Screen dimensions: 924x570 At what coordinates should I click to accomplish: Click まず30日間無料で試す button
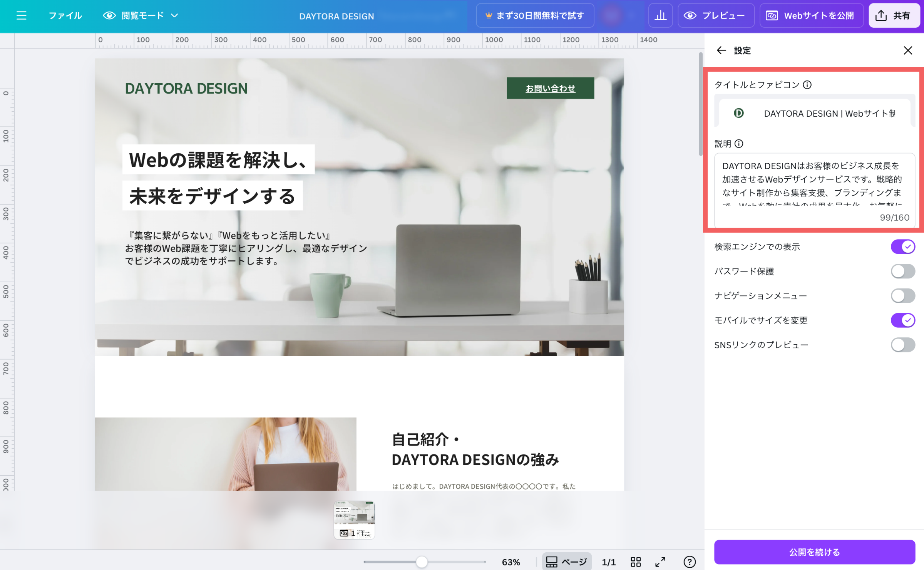tap(535, 15)
